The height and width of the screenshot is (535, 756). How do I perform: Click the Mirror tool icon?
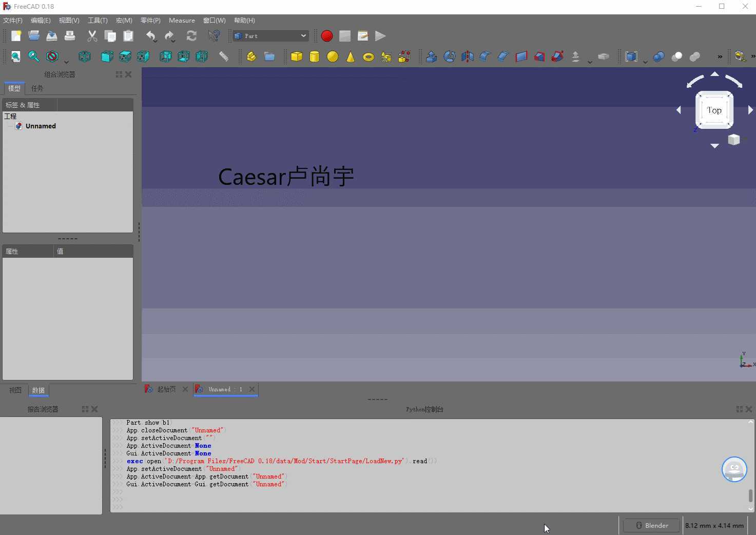468,56
